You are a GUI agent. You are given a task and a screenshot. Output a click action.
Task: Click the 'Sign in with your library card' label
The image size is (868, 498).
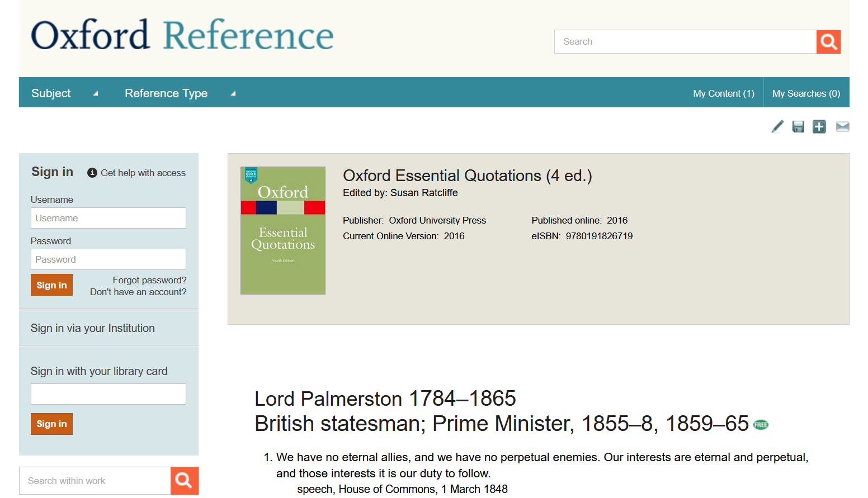99,371
